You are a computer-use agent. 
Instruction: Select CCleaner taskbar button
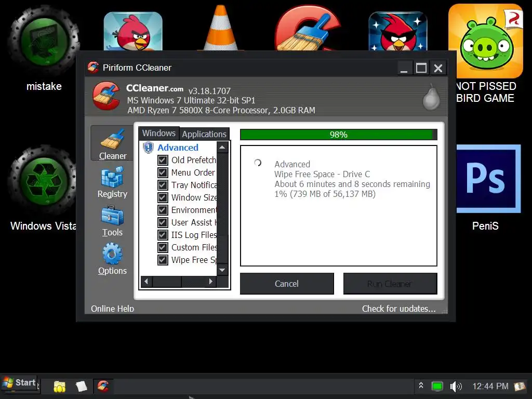click(x=103, y=386)
